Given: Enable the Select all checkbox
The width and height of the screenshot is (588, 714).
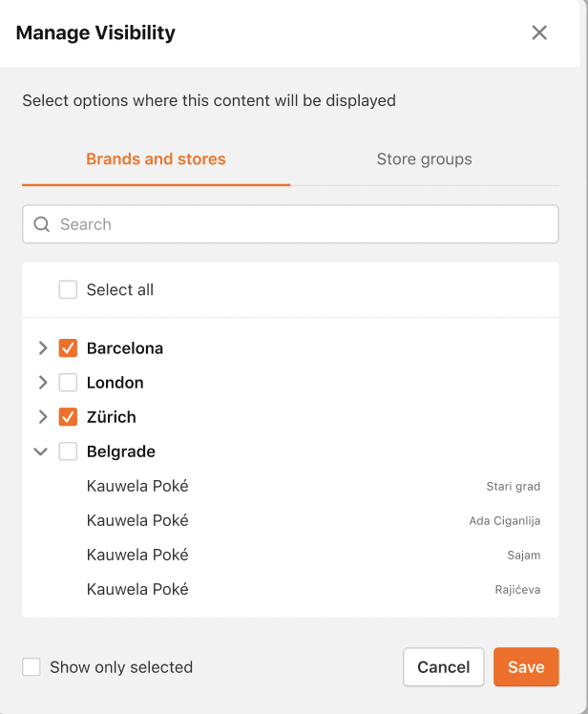Looking at the screenshot, I should 68,289.
